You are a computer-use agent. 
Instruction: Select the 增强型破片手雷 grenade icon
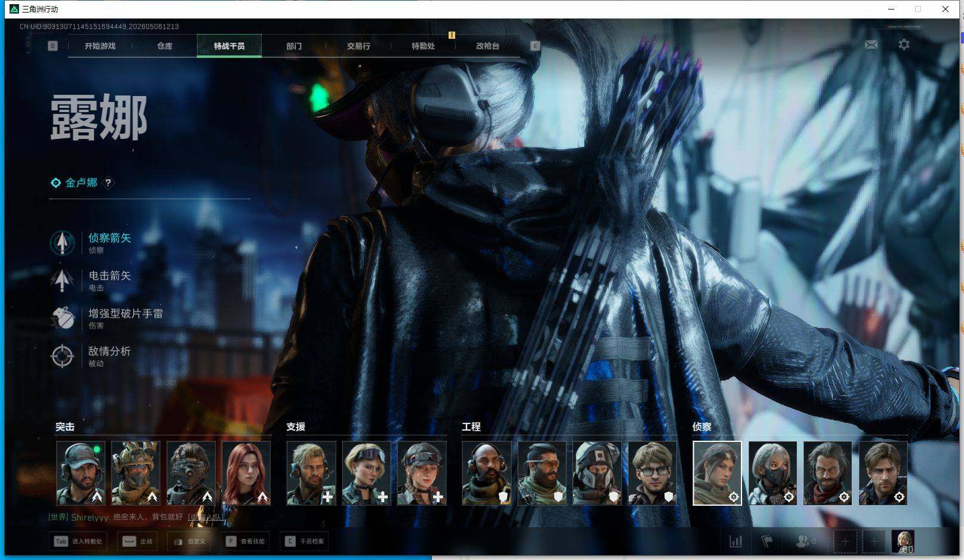pyautogui.click(x=62, y=318)
